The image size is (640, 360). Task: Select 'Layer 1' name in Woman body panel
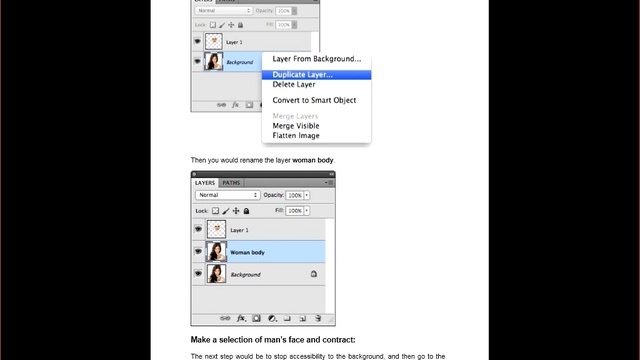239,230
